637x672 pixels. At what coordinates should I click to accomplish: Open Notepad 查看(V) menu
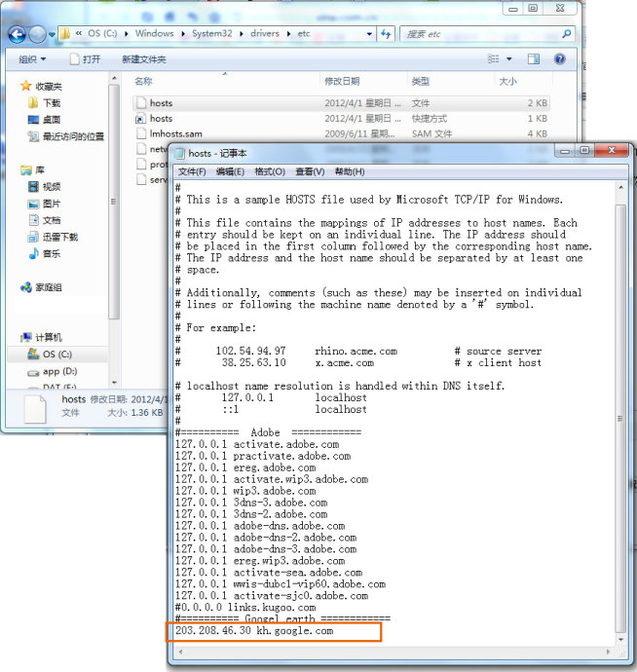pos(310,171)
